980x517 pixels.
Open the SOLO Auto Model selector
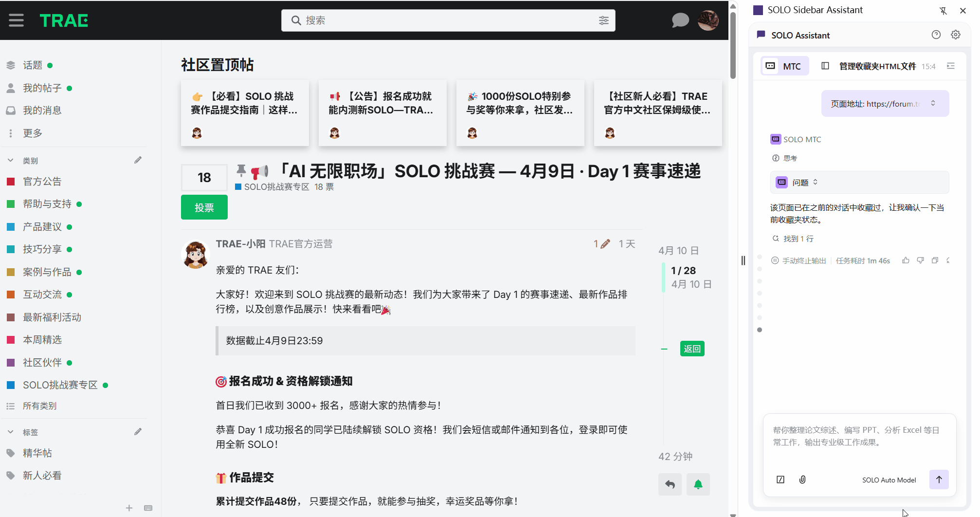[x=889, y=480]
